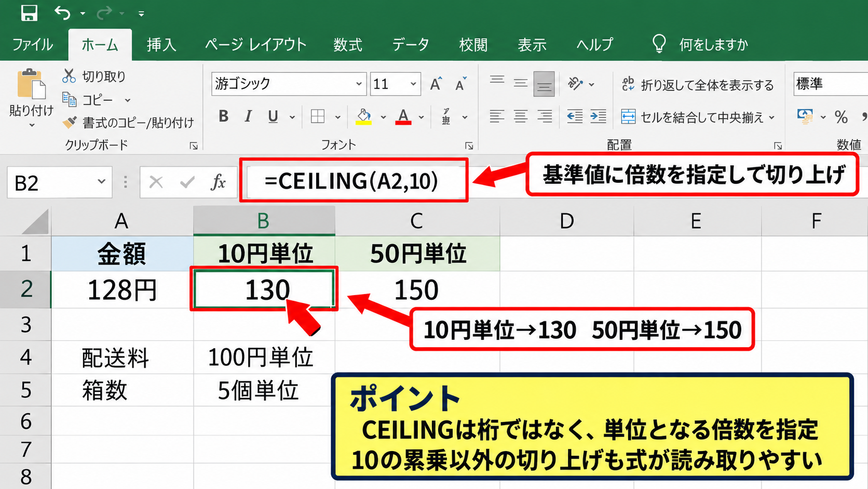Click the Paste (貼り付け) clipboard icon

[x=31, y=84]
